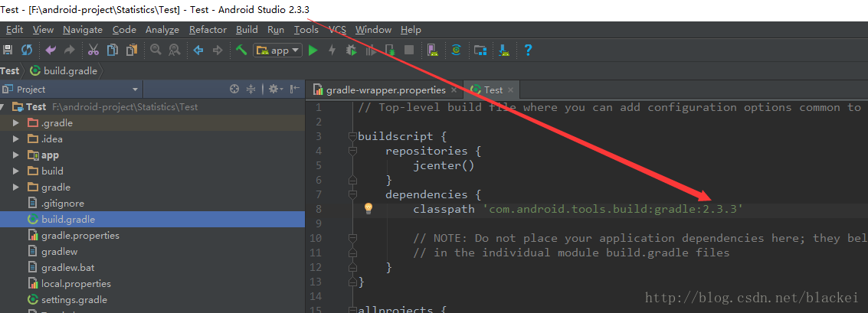Image resolution: width=868 pixels, height=313 pixels.
Task: Click the Redo toolbar arrow
Action: coord(70,51)
